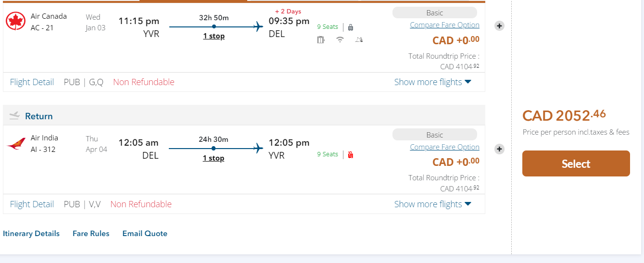
Task: Click the Wi-Fi amenity icon
Action: 340,40
